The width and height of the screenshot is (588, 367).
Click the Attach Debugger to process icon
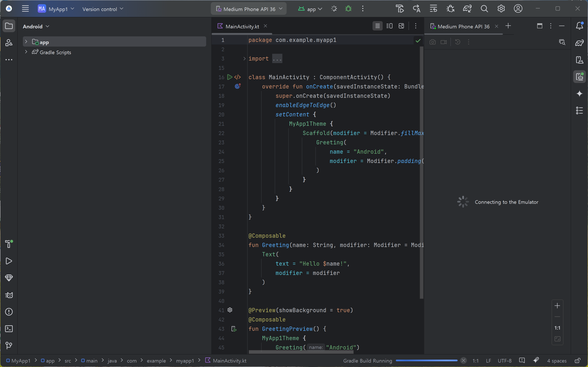450,8
